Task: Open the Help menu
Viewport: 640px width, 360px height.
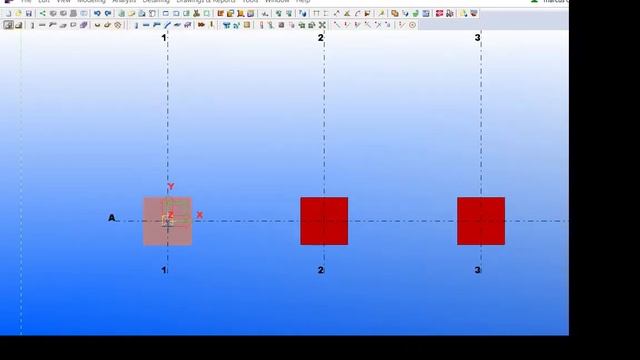Action: coord(303,2)
